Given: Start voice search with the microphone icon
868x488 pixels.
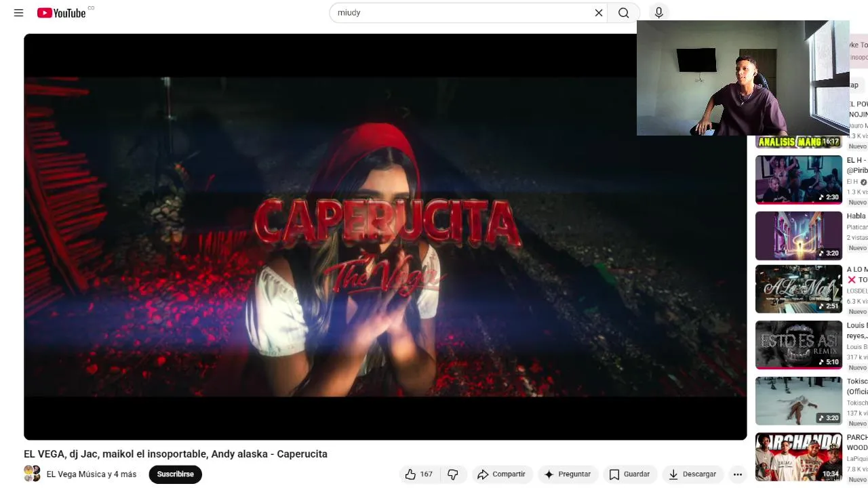Looking at the screenshot, I should 658,13.
